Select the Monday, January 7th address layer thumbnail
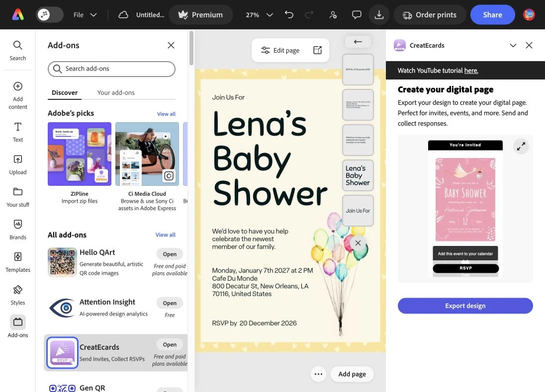The height and width of the screenshot is (392, 545). click(358, 105)
